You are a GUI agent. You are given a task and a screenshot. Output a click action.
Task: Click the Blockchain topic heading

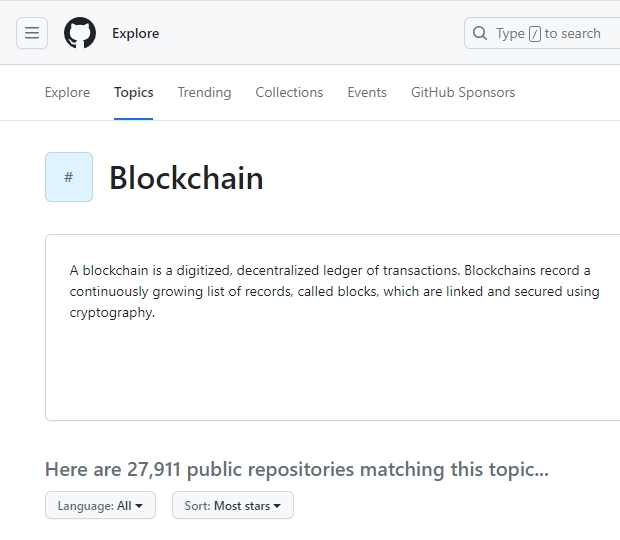(186, 178)
